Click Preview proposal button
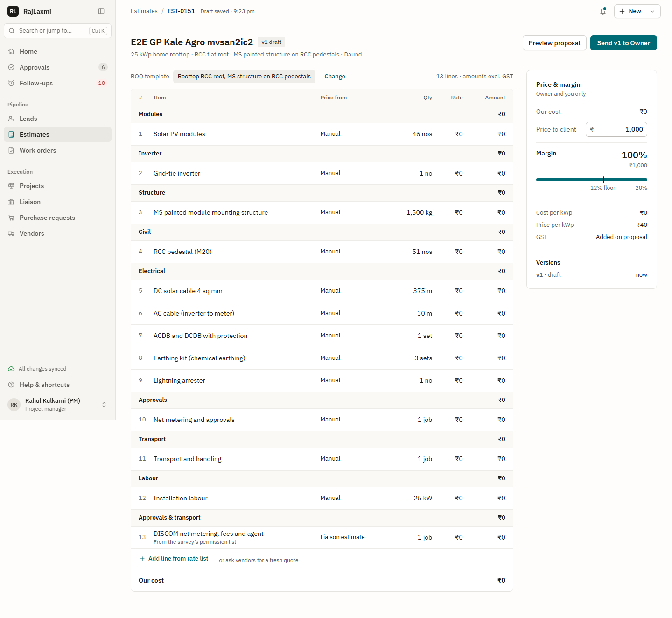 (x=554, y=43)
